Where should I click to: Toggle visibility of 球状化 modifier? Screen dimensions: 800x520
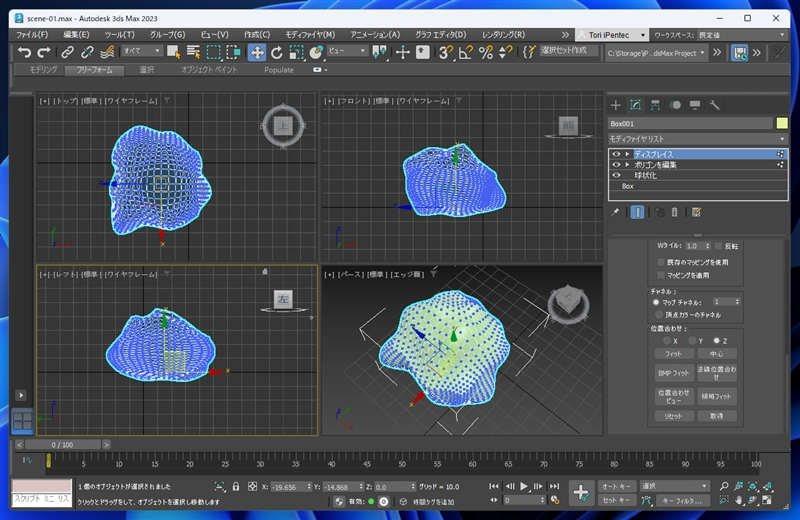pyautogui.click(x=616, y=176)
